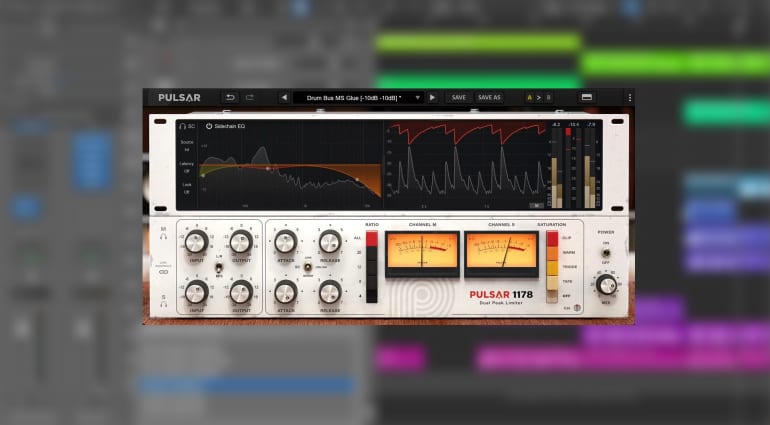Click the SAVE AS button
This screenshot has width=770, height=425.
489,98
